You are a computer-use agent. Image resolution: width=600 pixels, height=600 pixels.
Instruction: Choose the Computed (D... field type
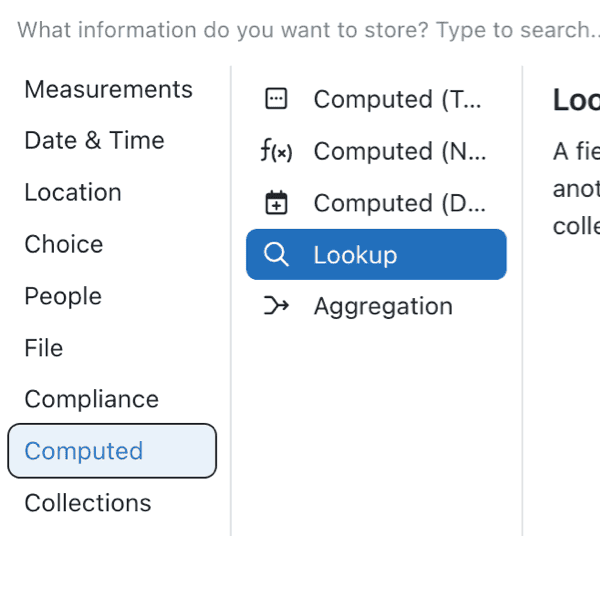click(x=376, y=202)
